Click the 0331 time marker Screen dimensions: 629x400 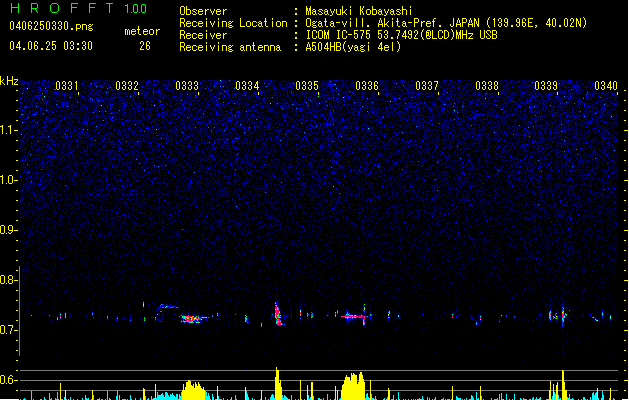67,86
